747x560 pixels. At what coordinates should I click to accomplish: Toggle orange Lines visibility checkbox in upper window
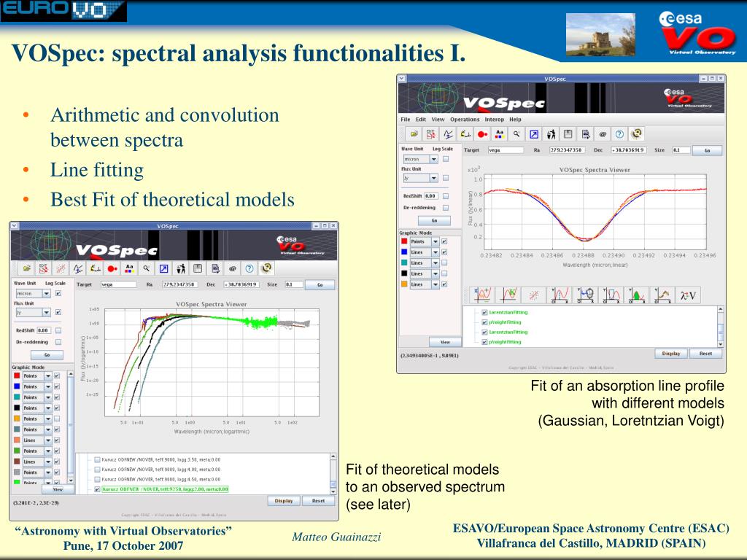pos(444,284)
